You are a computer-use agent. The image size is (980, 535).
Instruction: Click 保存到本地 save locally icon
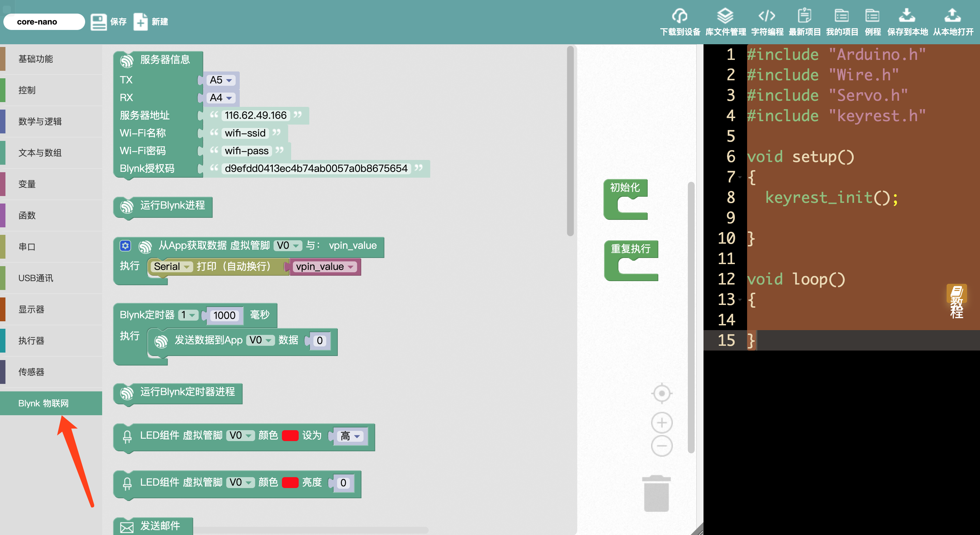tap(907, 16)
